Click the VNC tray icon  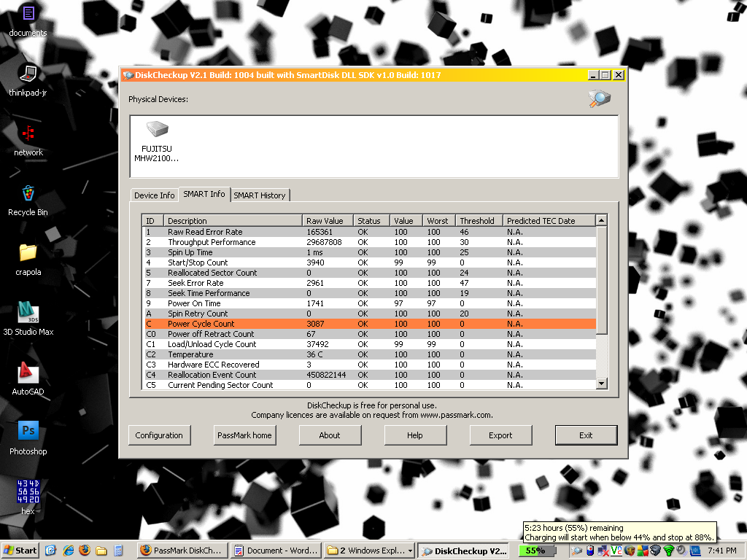pyautogui.click(x=616, y=551)
